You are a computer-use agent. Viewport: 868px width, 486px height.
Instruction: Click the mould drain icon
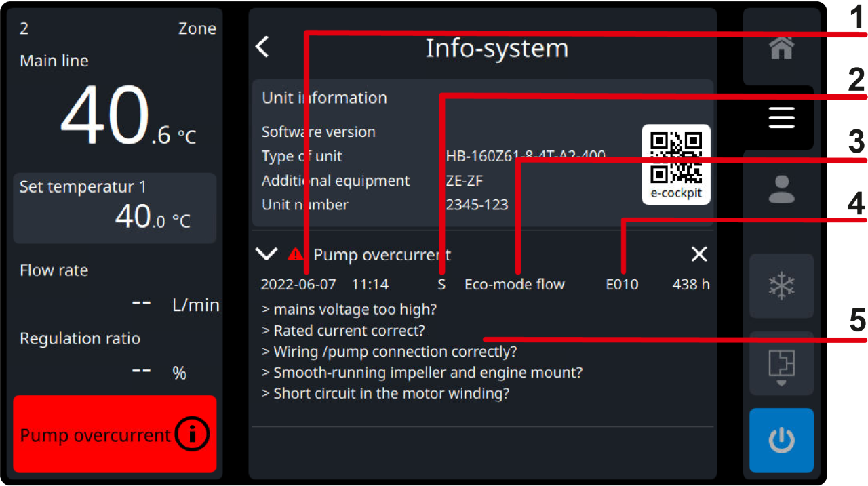[781, 365]
